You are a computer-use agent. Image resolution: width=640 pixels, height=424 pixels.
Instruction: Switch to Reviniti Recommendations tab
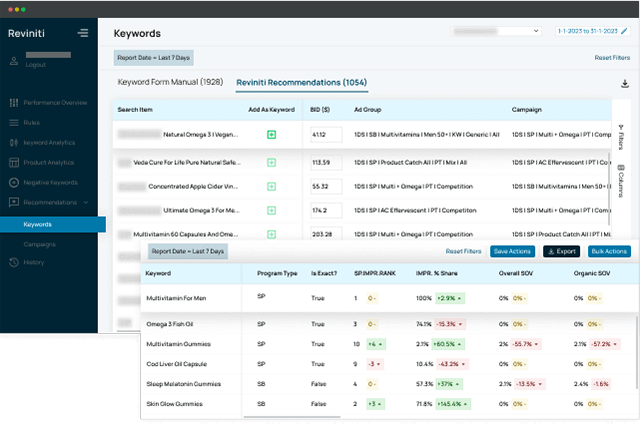tap(302, 82)
